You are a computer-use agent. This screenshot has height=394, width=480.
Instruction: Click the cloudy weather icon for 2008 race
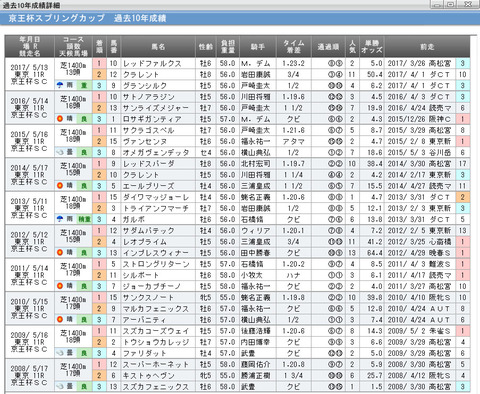(x=60, y=386)
